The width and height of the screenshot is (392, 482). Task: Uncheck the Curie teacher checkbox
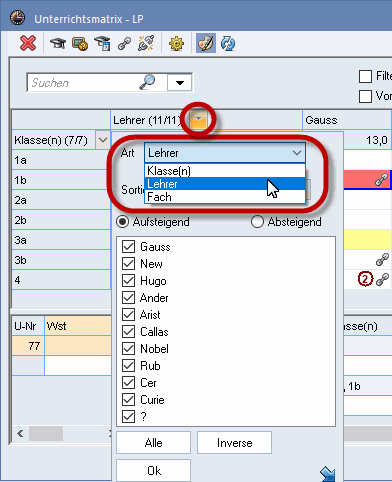128,399
